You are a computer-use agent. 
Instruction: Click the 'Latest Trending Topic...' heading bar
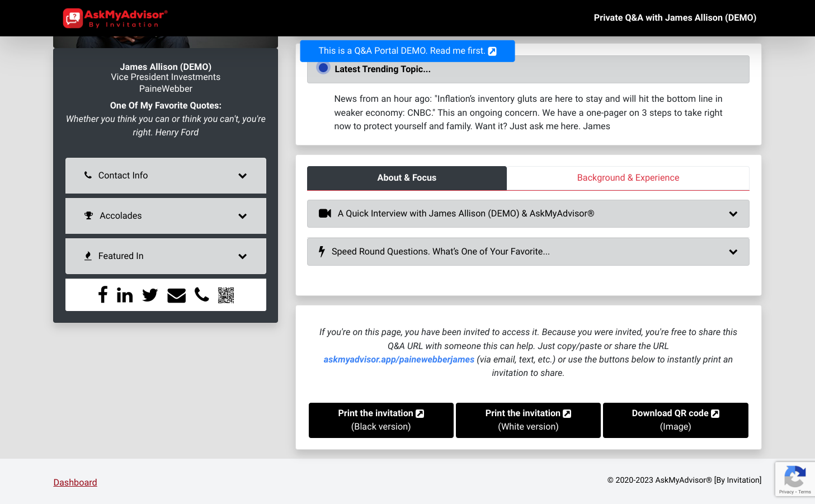(528, 69)
